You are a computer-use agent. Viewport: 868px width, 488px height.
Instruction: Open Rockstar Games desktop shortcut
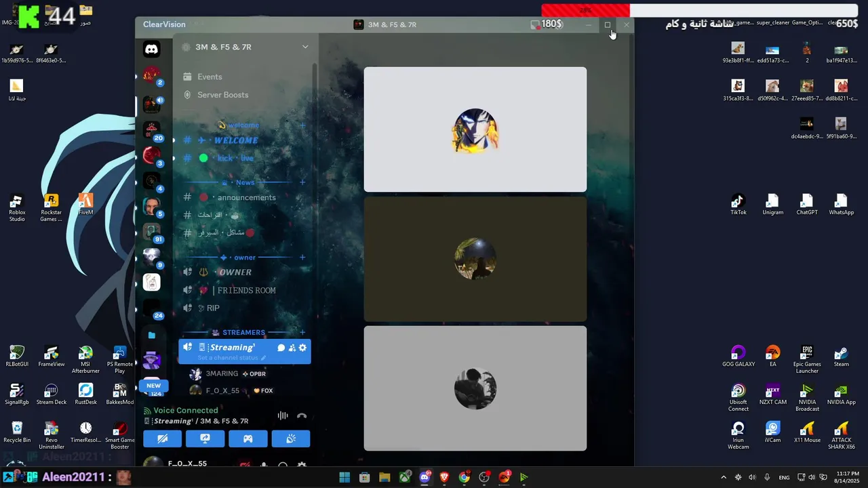[x=51, y=207]
